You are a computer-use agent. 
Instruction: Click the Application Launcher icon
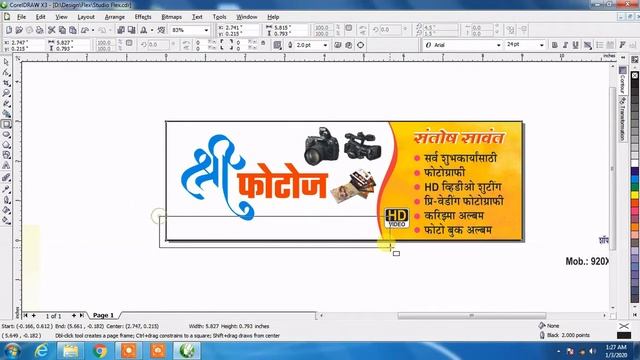coord(143,30)
